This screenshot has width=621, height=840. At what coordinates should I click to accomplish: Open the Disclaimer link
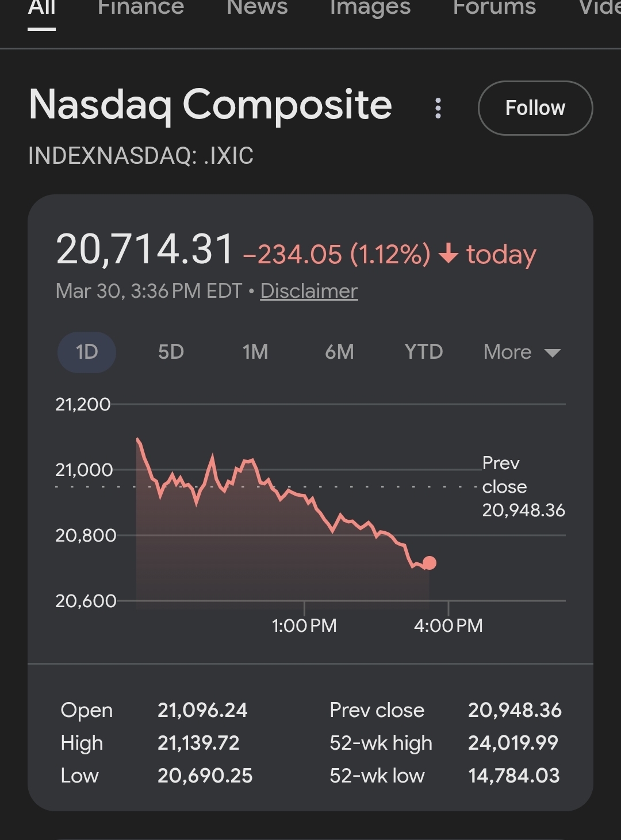click(x=309, y=291)
